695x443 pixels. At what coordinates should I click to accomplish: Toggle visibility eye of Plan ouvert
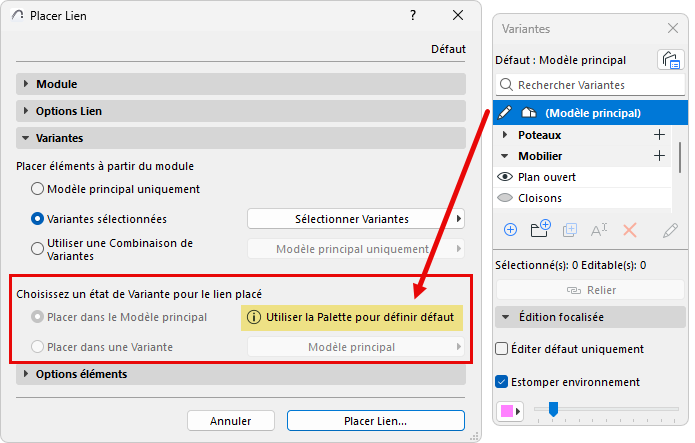click(x=505, y=177)
